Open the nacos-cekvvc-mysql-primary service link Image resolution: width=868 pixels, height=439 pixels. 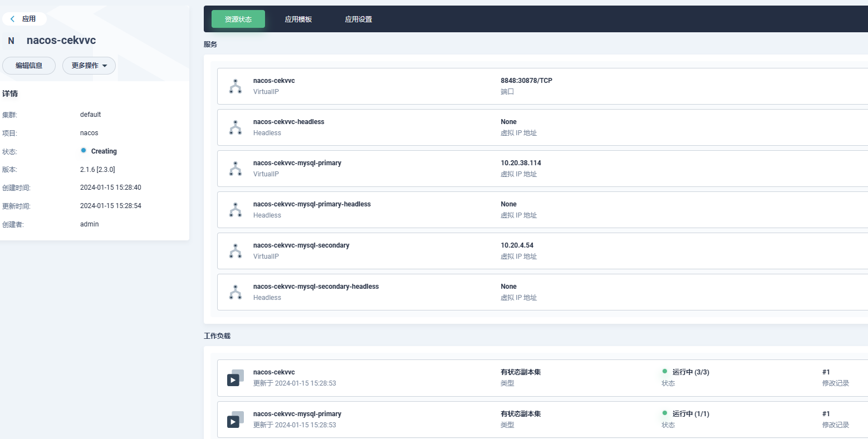click(x=297, y=163)
